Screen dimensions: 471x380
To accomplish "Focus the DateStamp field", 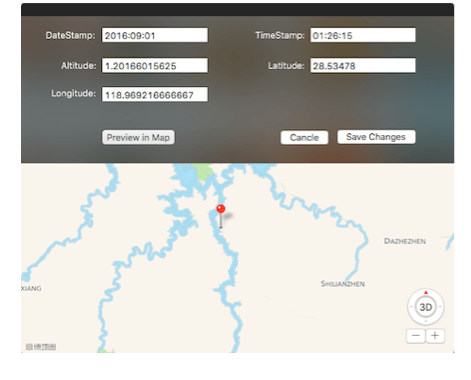I will [155, 35].
